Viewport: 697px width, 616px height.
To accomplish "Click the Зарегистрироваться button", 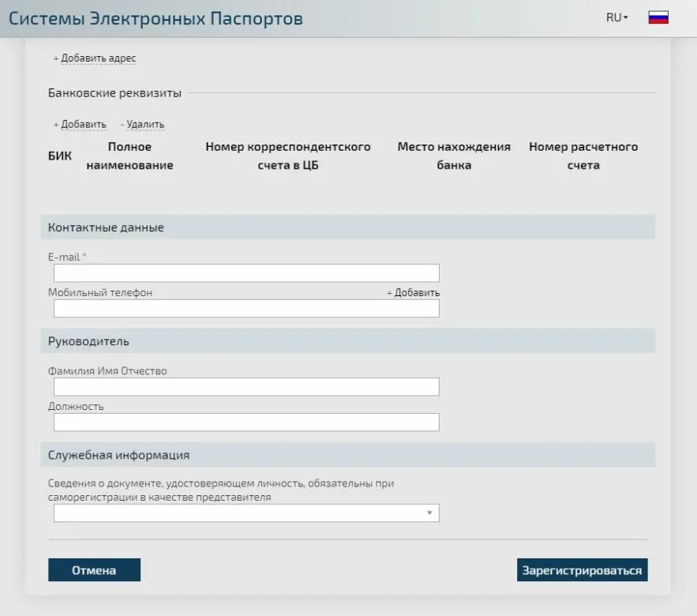I will point(583,570).
